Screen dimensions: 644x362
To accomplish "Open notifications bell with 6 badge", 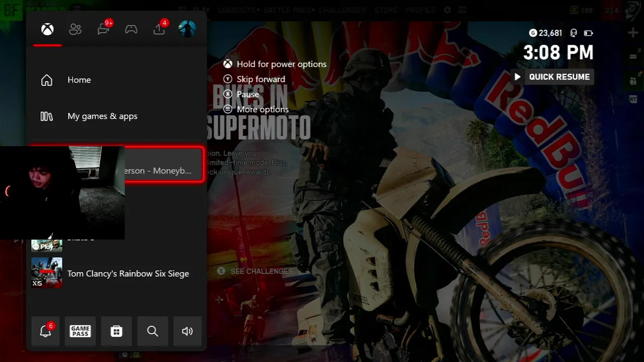I will 45,330.
